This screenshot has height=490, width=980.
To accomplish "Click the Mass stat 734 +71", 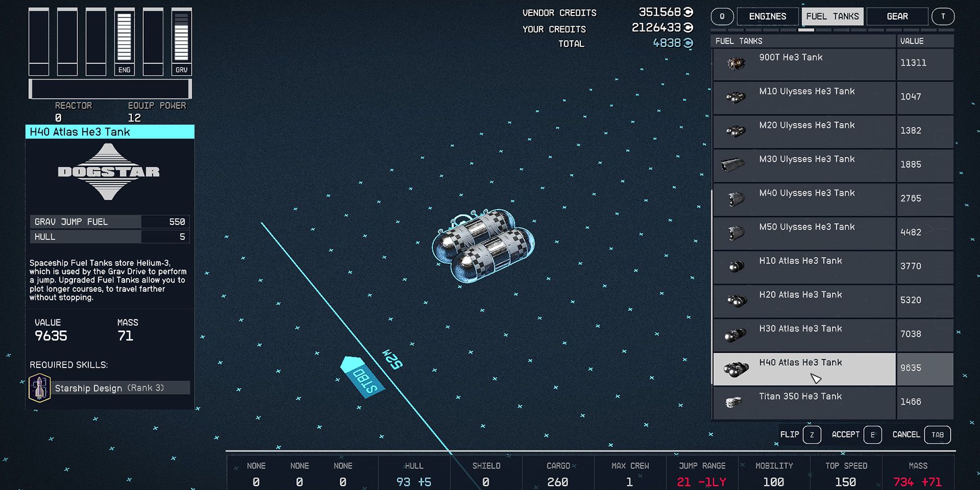I will [x=917, y=474].
